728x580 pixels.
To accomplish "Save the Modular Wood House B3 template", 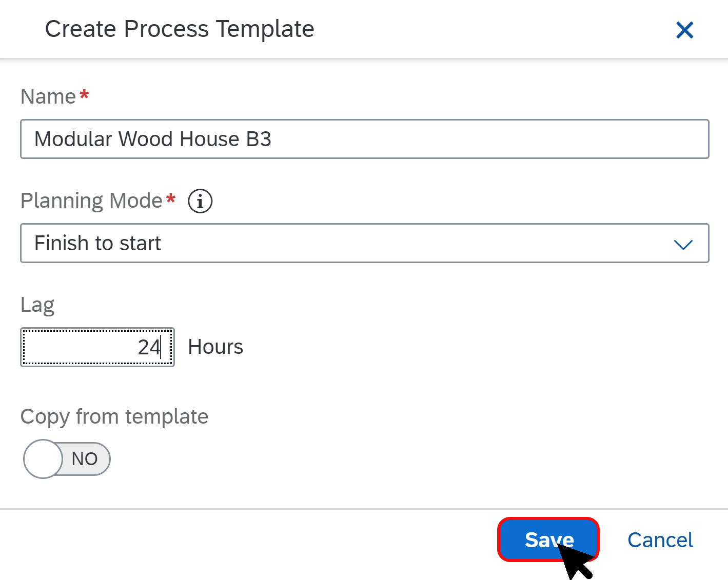I will tap(548, 539).
